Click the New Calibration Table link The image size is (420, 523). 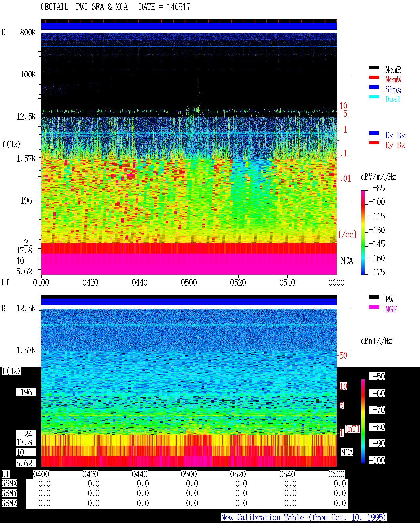tap(304, 518)
